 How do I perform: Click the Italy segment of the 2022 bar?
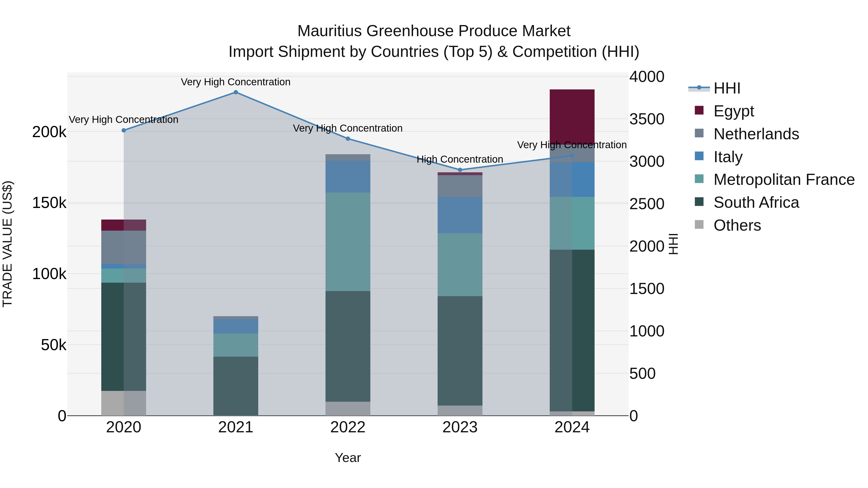point(348,177)
